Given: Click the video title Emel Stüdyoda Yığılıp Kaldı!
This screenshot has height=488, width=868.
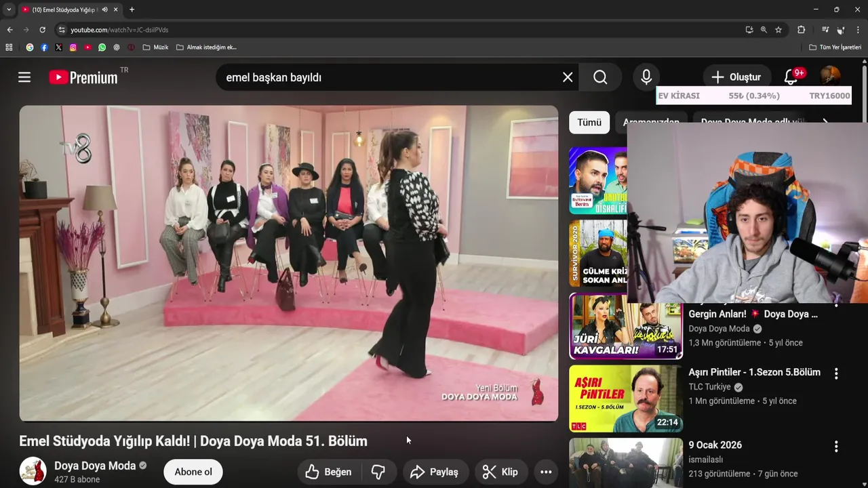Looking at the screenshot, I should (x=193, y=441).
